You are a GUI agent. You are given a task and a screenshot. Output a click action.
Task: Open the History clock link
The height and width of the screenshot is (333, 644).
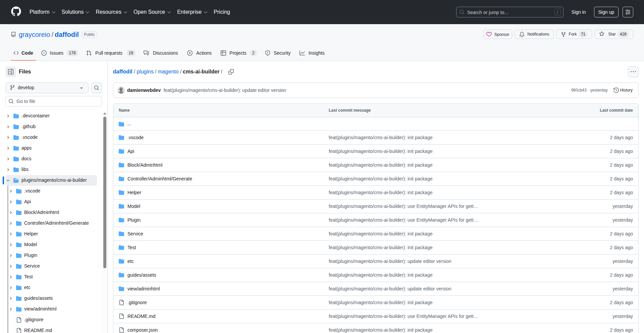[623, 90]
